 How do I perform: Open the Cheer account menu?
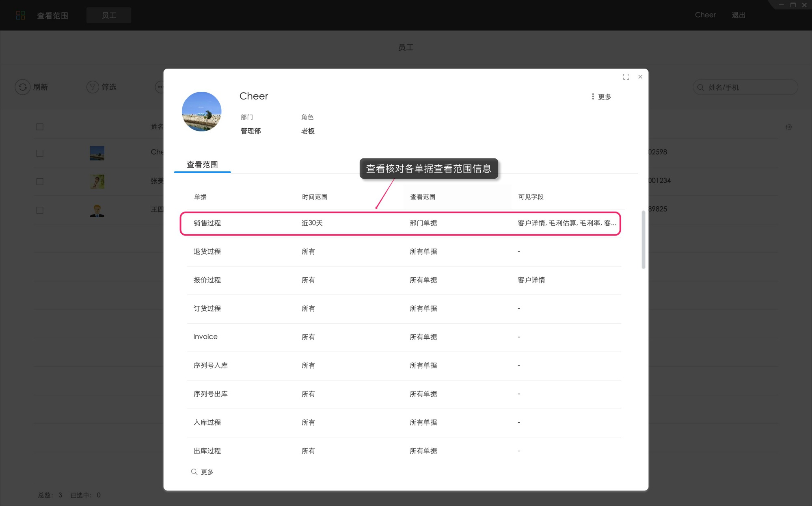705,15
